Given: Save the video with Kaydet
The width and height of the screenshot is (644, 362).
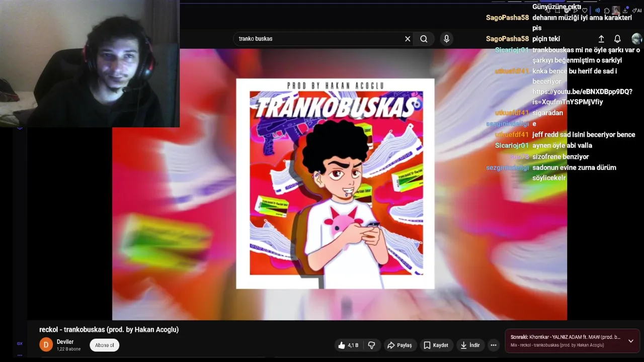Looking at the screenshot, I should tap(436, 345).
